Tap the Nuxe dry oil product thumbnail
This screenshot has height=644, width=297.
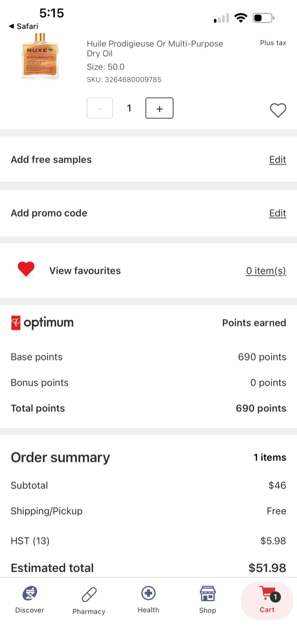pos(40,57)
